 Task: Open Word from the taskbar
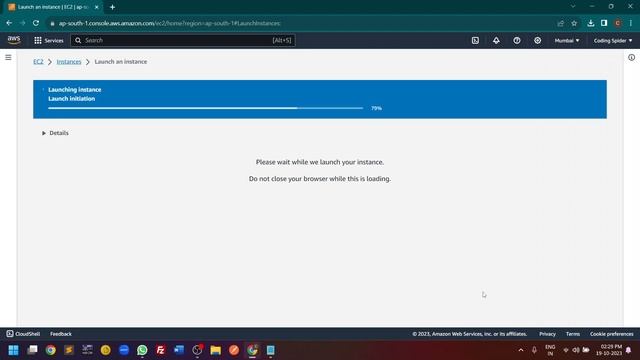point(179,350)
